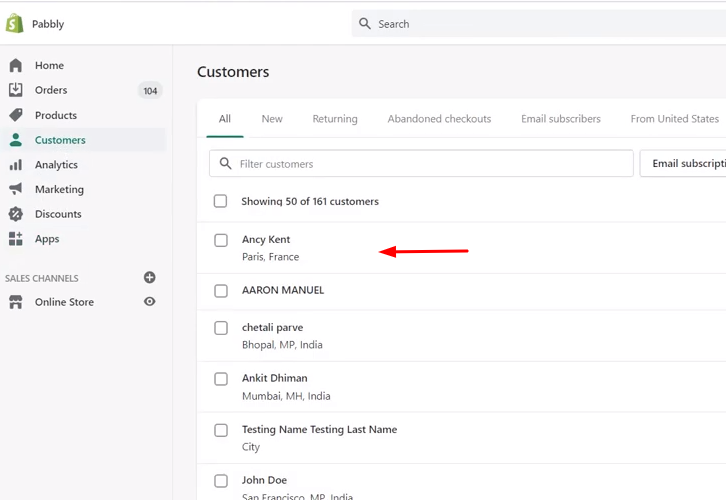Tick the select-all customers checkbox
This screenshot has width=726, height=500.
pos(220,201)
